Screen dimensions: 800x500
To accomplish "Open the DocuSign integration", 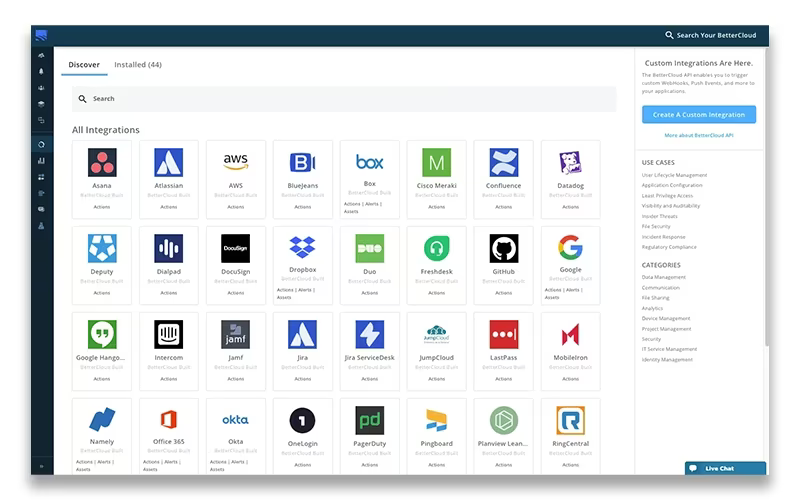I will [236, 265].
